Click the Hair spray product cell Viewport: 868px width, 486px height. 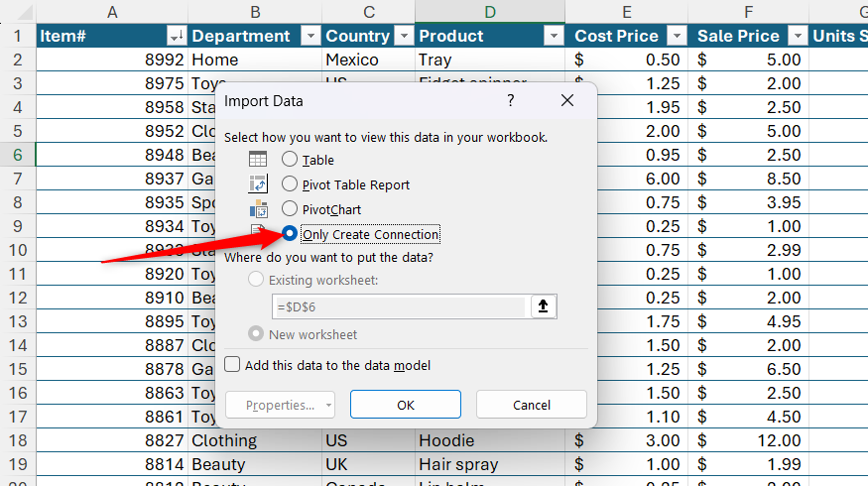490,464
